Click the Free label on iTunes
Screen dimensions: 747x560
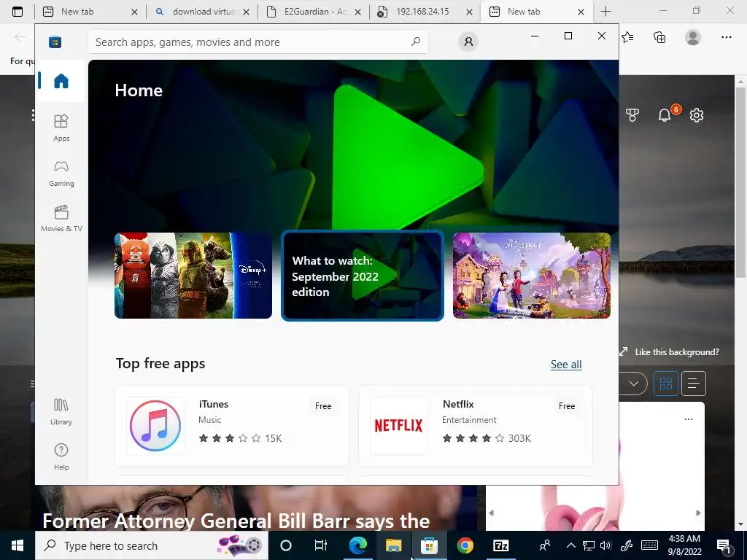pyautogui.click(x=323, y=405)
